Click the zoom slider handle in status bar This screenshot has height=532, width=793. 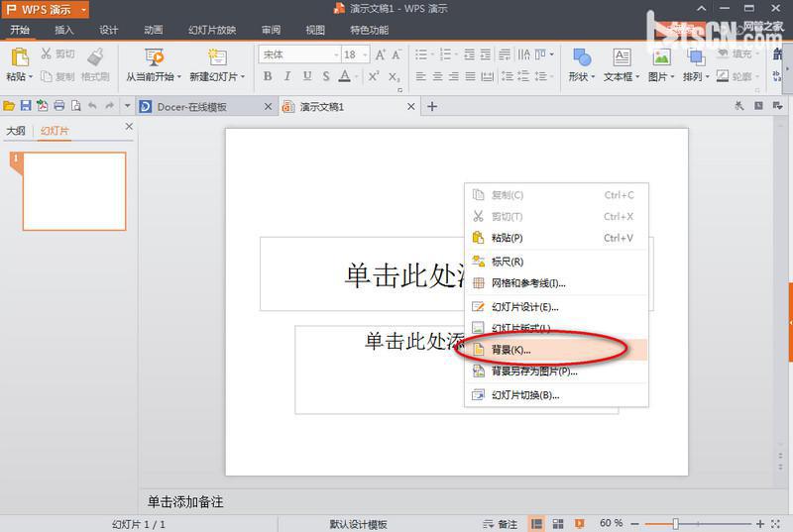coord(676,523)
